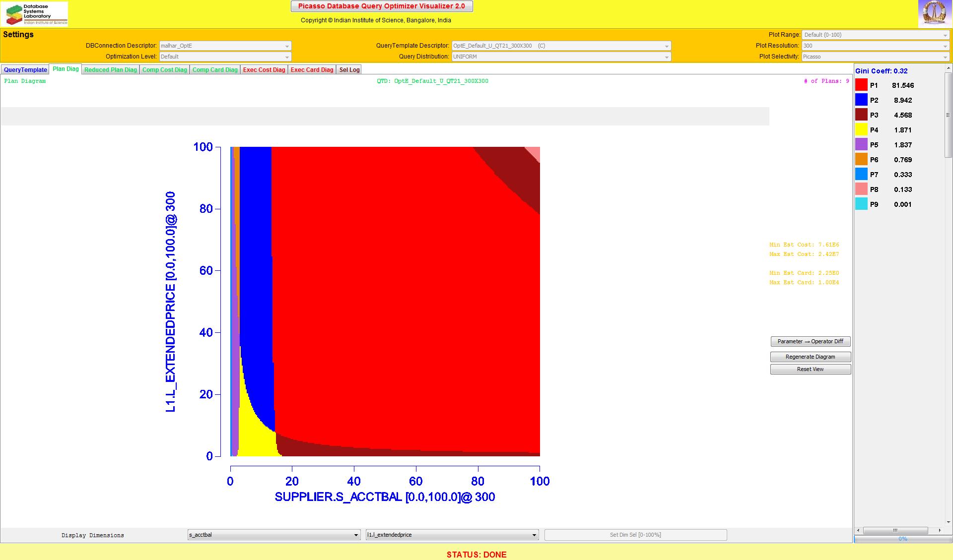Click the legend panel horizontal scrollbar

point(895,530)
